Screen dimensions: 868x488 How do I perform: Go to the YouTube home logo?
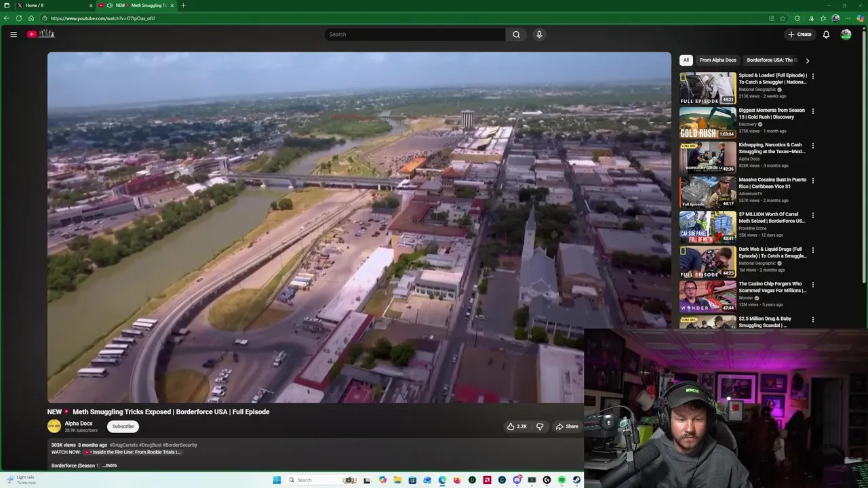click(x=40, y=34)
